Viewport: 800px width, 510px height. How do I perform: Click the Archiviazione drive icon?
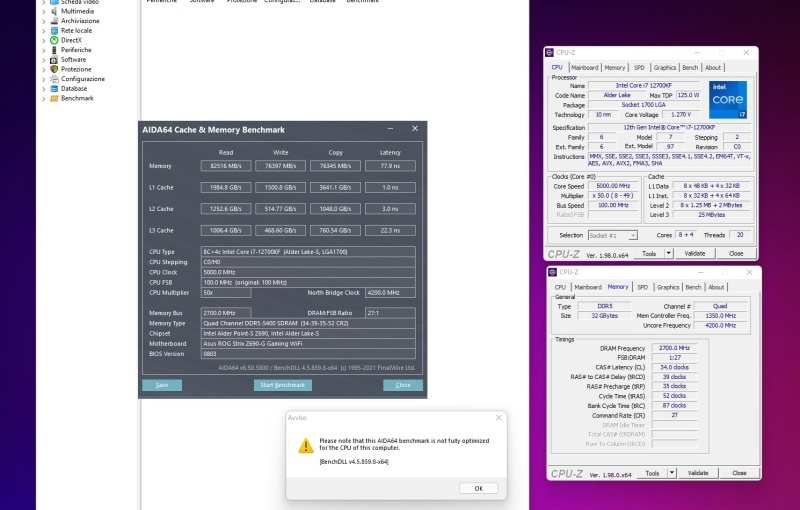pos(54,21)
